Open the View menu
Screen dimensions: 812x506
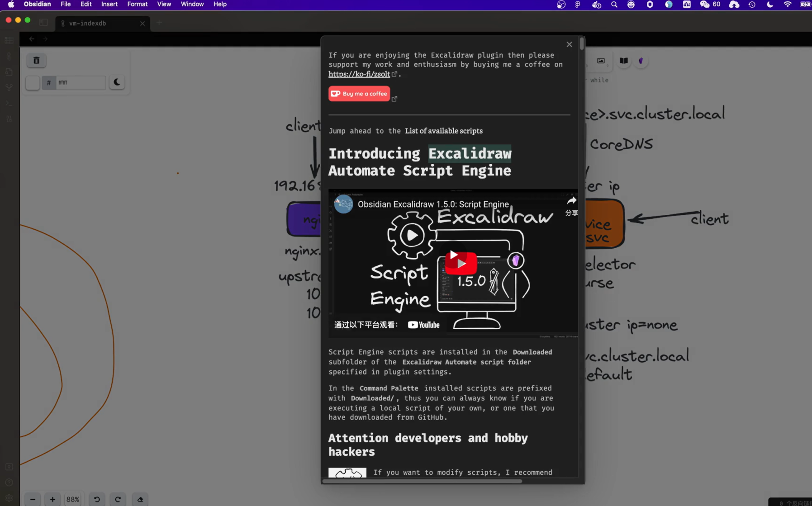click(164, 4)
